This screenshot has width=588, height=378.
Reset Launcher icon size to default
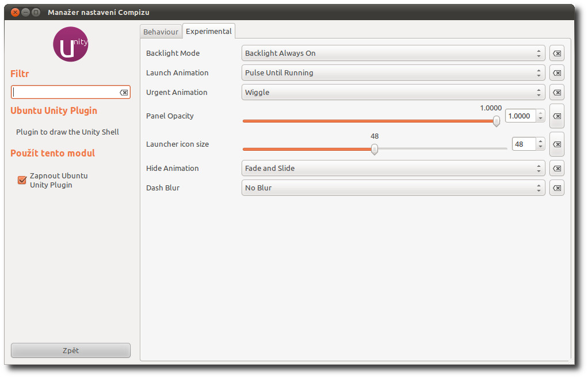[x=556, y=144]
